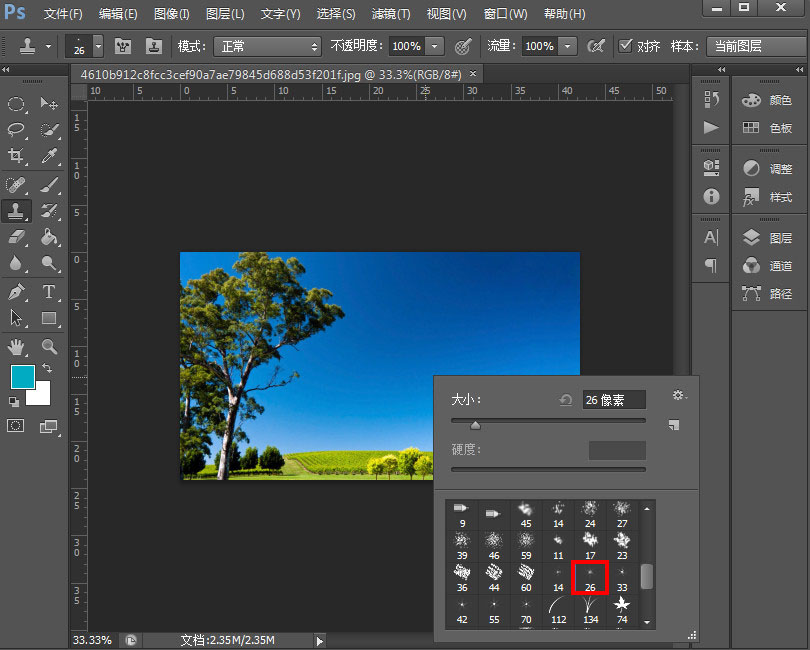Select the Brush tool
The width and height of the screenshot is (810, 650).
point(49,184)
